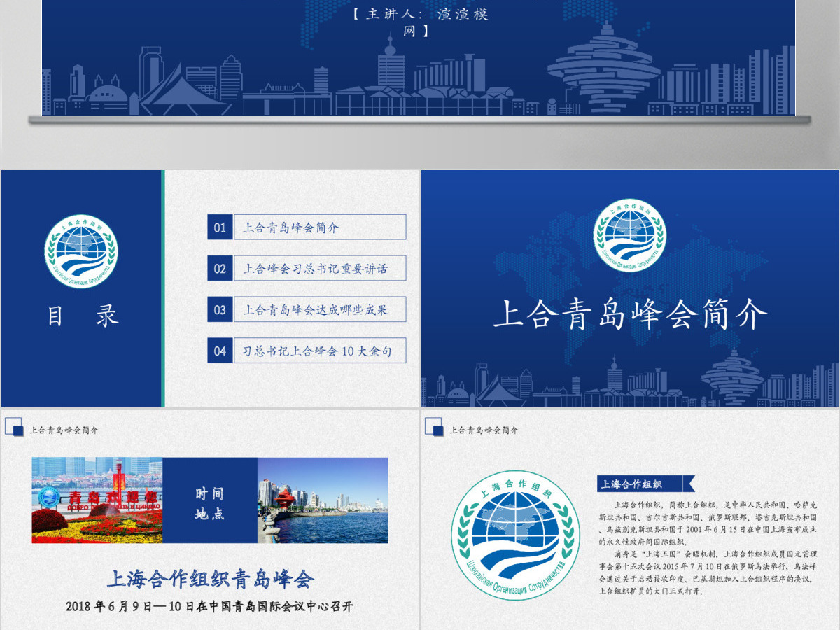The height and width of the screenshot is (630, 840).
Task: Select the Qingdao seaside skyline photo
Action: [x=323, y=500]
